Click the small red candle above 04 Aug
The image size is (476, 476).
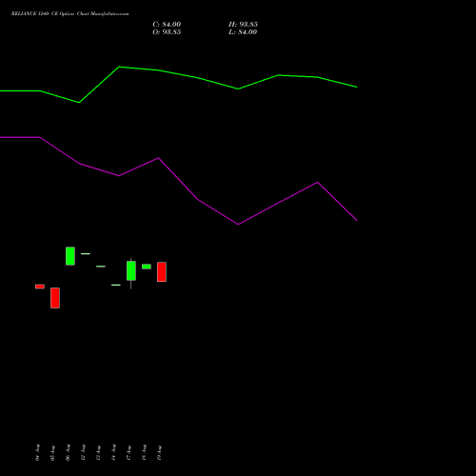(40, 287)
